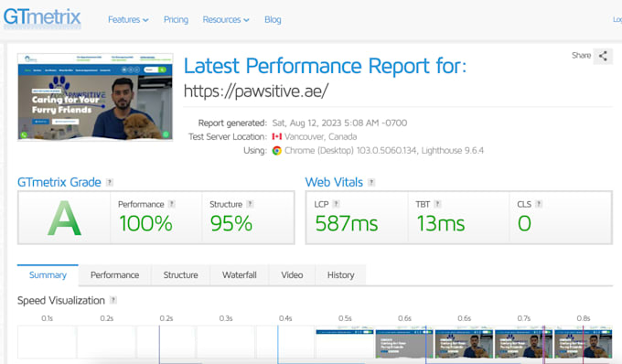Click the 587ms LCP value
The image size is (622, 364).
pyautogui.click(x=347, y=223)
